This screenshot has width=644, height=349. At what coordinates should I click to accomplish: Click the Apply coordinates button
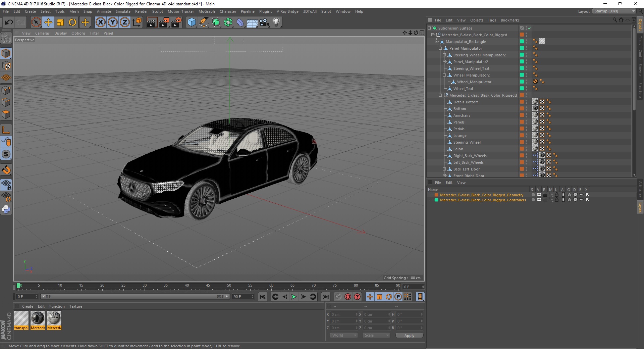point(409,335)
